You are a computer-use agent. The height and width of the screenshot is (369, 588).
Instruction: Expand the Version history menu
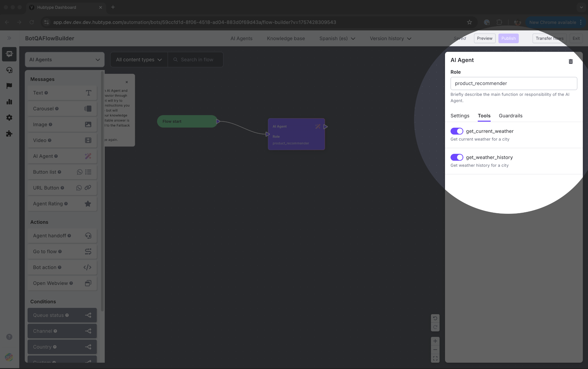click(390, 38)
